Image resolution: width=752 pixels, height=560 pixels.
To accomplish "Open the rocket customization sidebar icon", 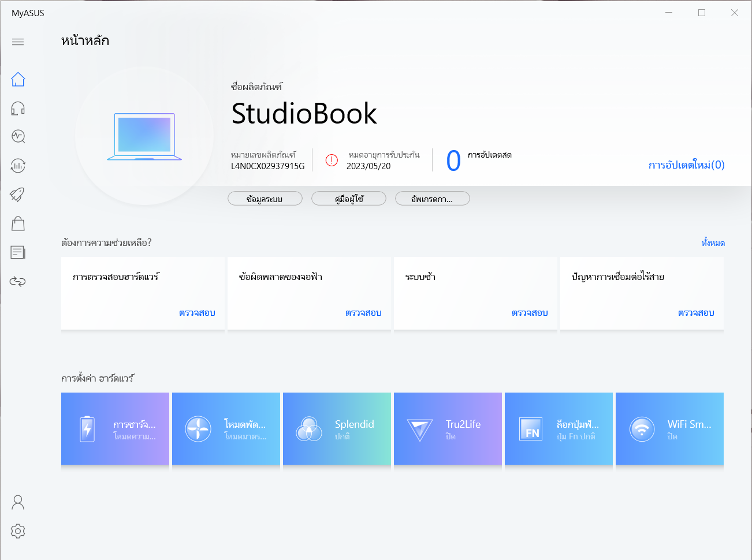I will point(18,195).
